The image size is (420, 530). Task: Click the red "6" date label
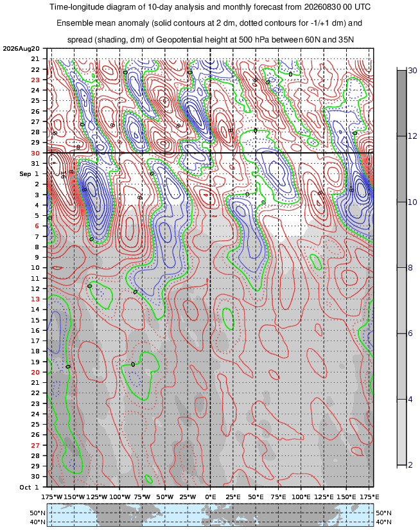[x=37, y=226]
